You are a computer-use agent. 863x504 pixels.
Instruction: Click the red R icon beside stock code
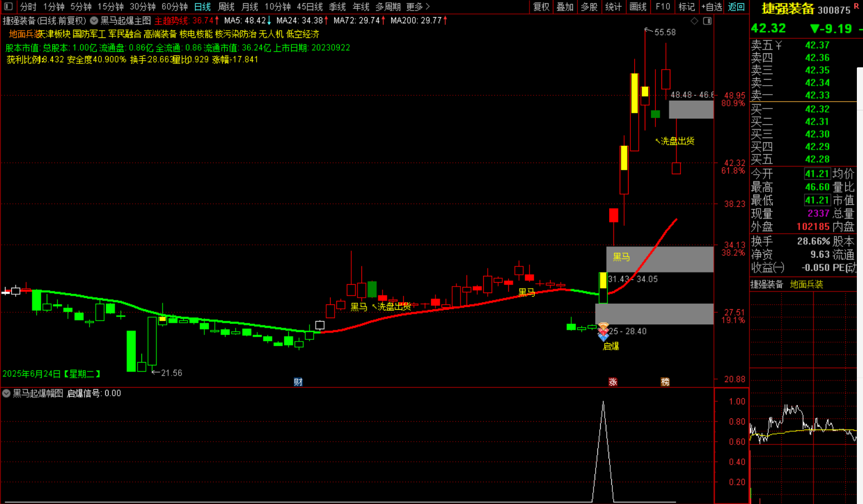(x=856, y=6)
